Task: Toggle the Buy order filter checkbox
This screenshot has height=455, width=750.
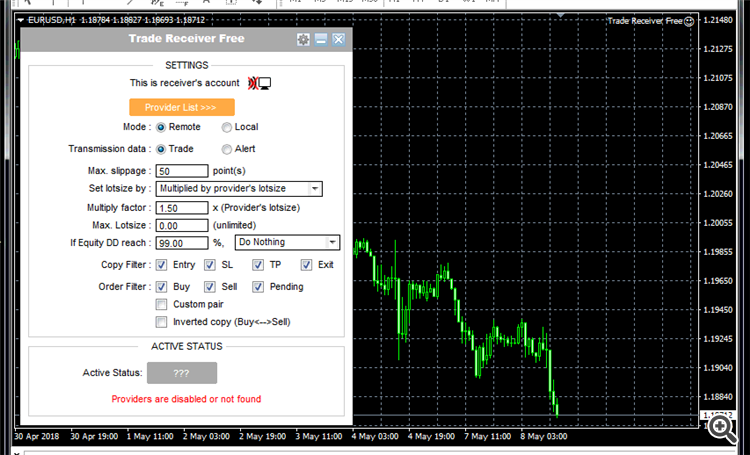Action: click(162, 287)
